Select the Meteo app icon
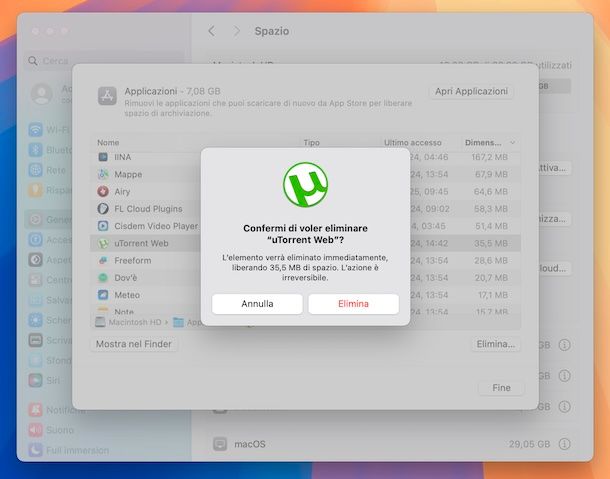This screenshot has height=479, width=610. 103,295
